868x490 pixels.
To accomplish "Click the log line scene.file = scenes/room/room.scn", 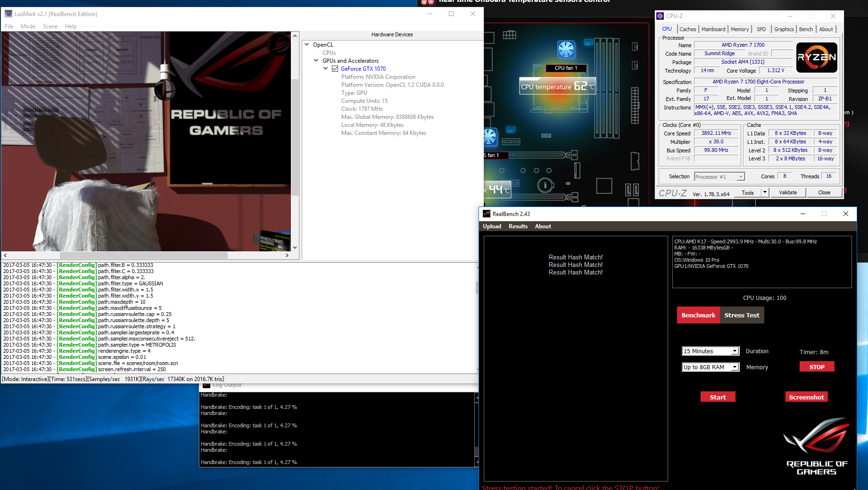I will tap(91, 363).
